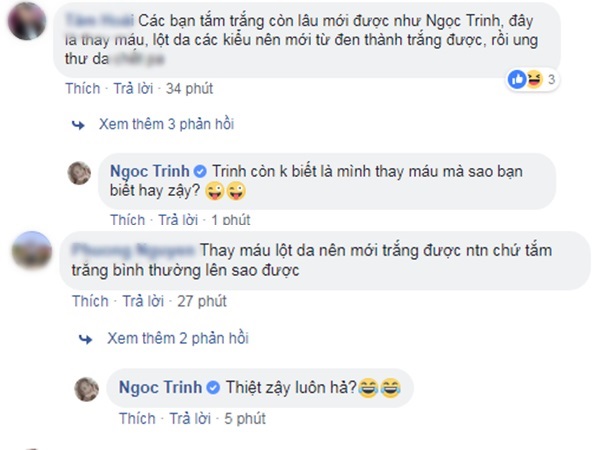Like the first comment via "Thích"

click(x=83, y=89)
